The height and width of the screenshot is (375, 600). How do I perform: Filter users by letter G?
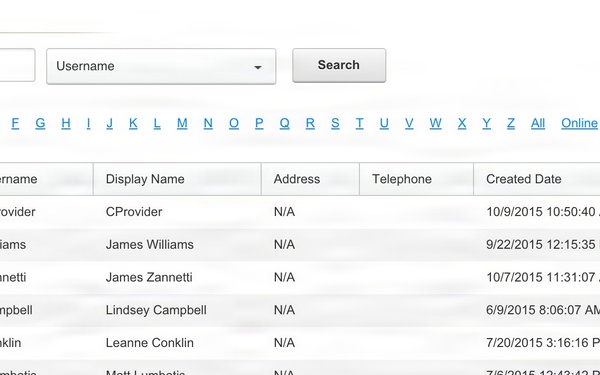coord(40,123)
